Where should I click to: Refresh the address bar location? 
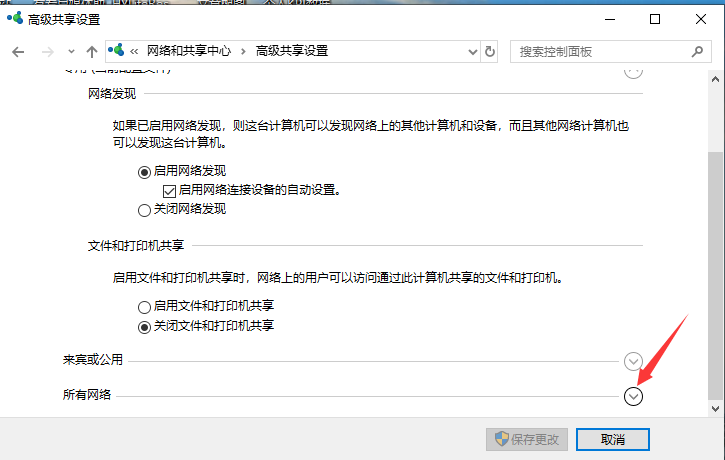pos(489,51)
